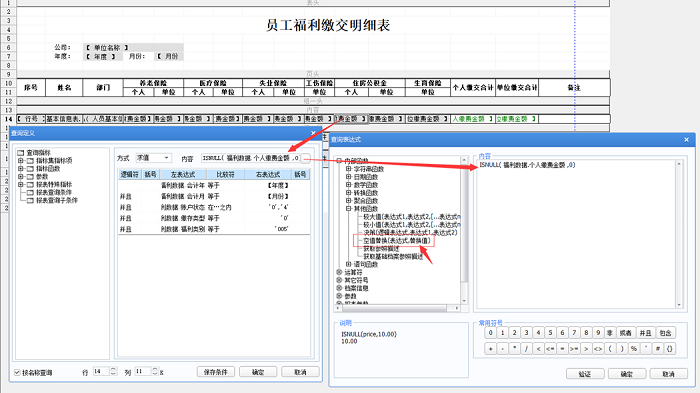Insert digit 5 from 常用符号
The height and width of the screenshot is (393, 700).
[x=550, y=333]
